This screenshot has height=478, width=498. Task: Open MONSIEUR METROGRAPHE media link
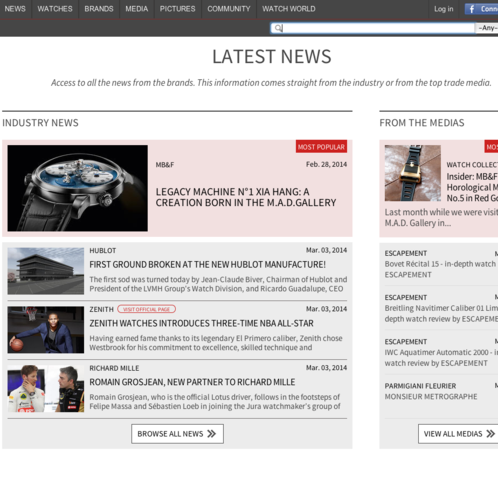click(x=431, y=397)
